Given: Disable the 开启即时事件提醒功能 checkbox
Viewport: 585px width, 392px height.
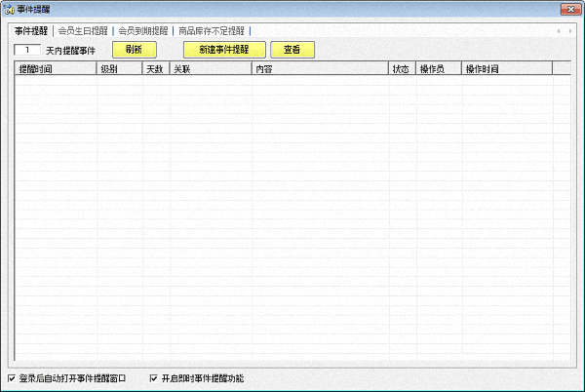Looking at the screenshot, I should 153,377.
